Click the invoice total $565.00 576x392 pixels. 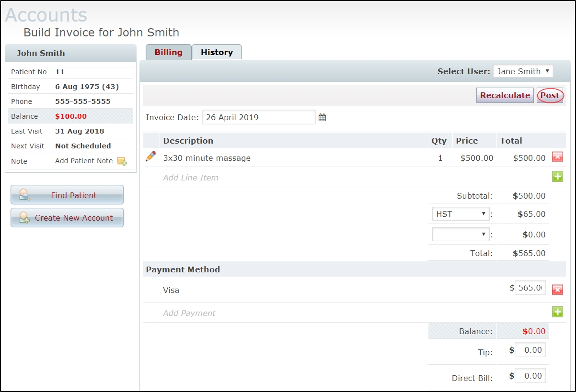tap(529, 253)
